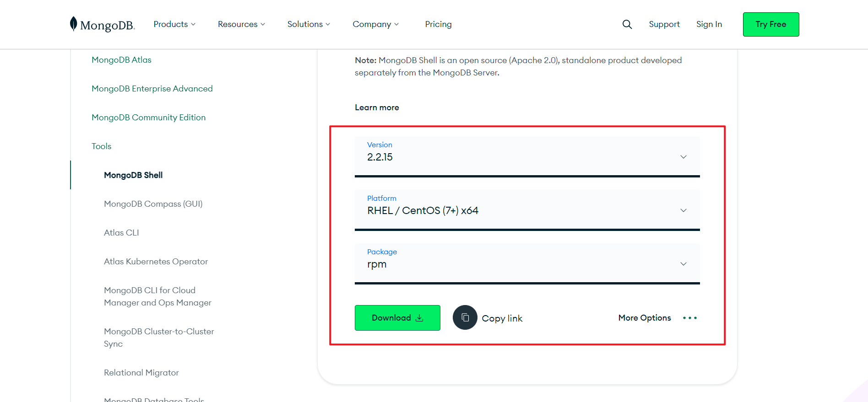Select MongoDB CLI for Cloud Manager
868x402 pixels.
(x=157, y=296)
